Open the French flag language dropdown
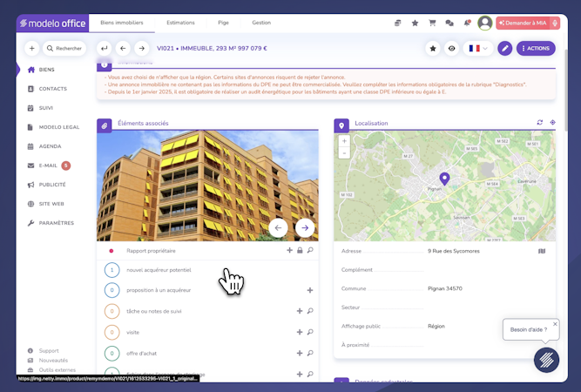 (478, 48)
